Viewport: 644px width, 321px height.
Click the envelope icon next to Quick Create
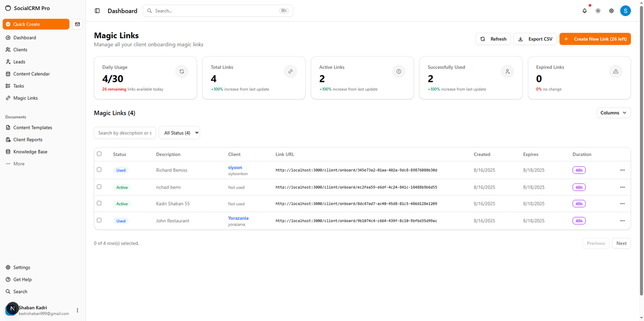(77, 24)
